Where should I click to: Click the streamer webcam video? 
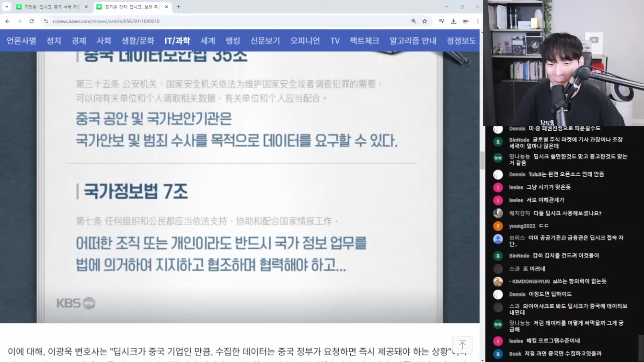563,63
